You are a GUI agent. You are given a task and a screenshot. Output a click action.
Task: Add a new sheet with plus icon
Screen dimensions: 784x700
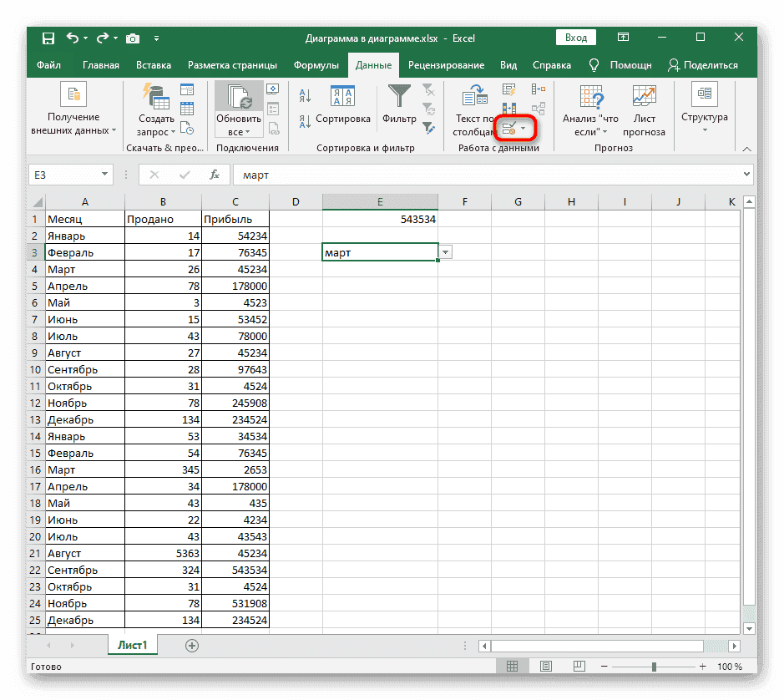click(192, 645)
